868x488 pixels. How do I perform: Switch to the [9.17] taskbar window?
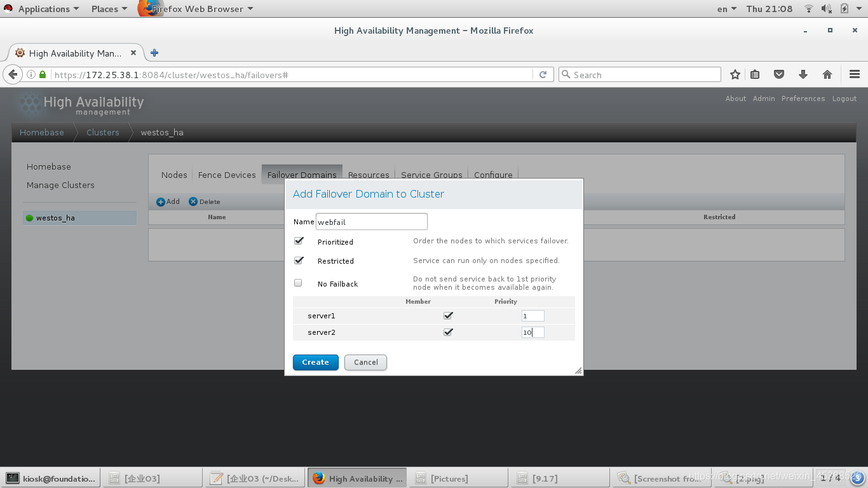(561, 478)
